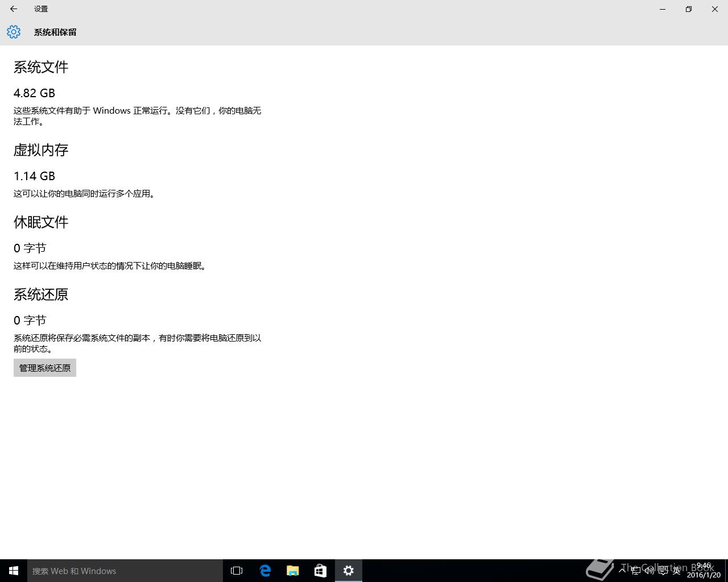Select the 4.82 GB value
Screen dimensions: 728x582
(34, 93)
